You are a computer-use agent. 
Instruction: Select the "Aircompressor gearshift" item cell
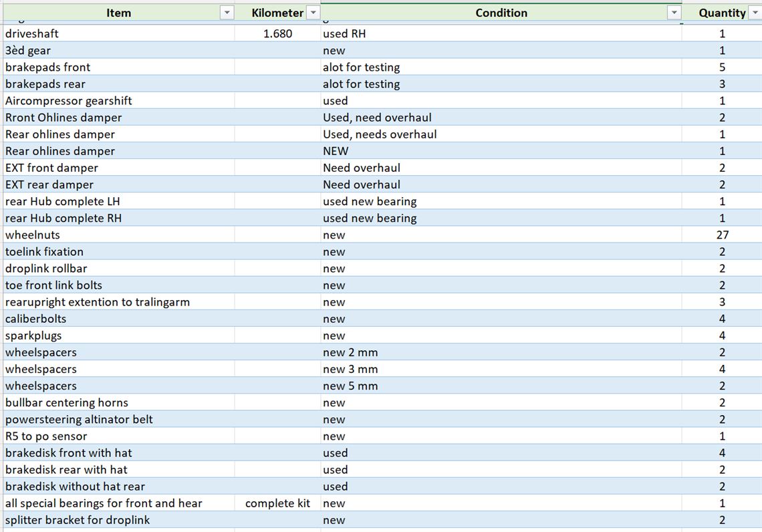[x=119, y=101]
